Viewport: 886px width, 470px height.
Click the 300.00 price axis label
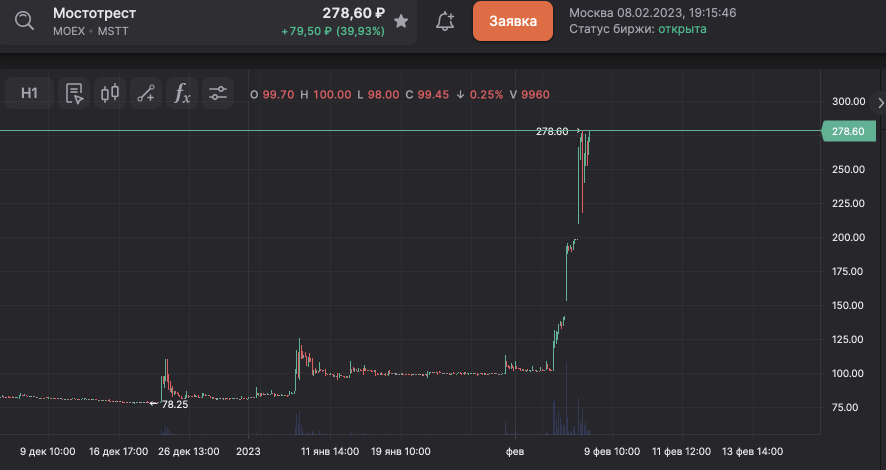tap(848, 102)
